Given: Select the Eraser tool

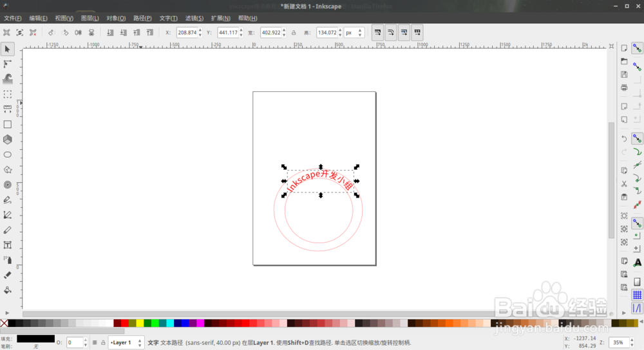Looking at the screenshot, I should pyautogui.click(x=7, y=275).
